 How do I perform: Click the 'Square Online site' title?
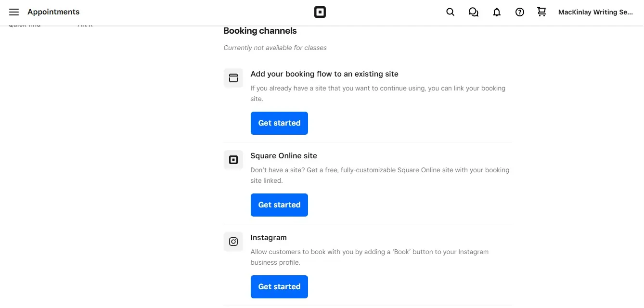[x=283, y=156]
